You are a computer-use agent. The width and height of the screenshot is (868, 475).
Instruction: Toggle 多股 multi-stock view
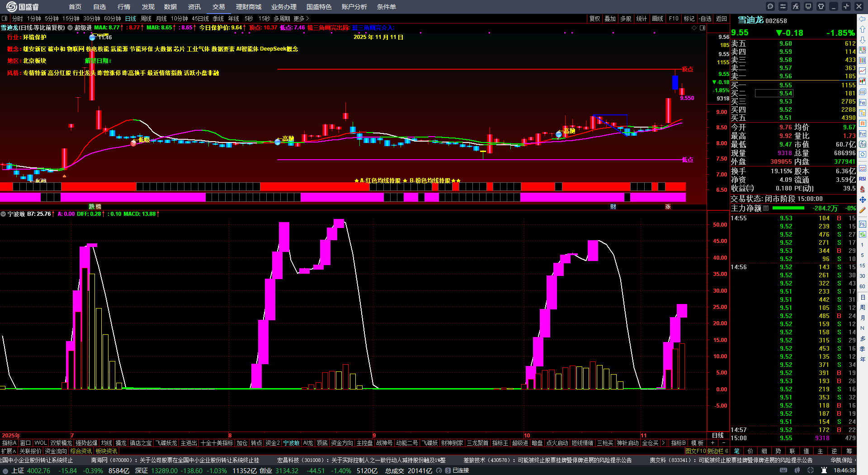pyautogui.click(x=626, y=19)
